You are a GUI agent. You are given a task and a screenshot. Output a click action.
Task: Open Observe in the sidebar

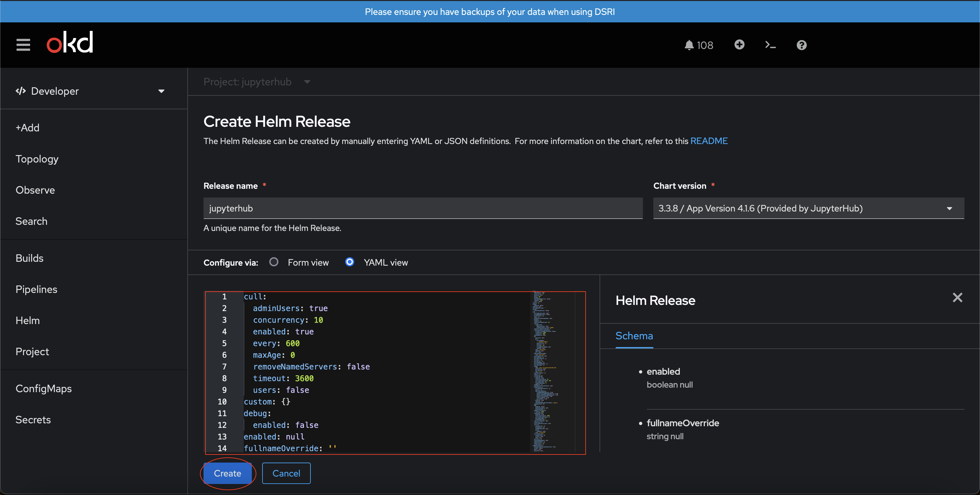[x=35, y=190]
